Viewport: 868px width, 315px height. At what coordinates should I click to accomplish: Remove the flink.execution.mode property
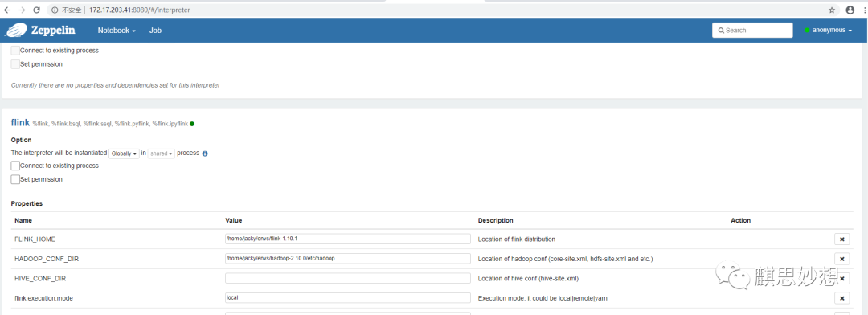[842, 298]
